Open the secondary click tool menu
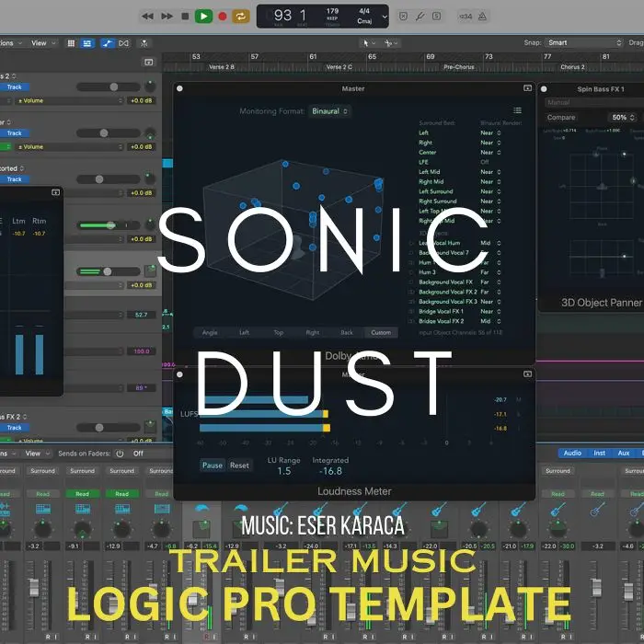 tap(391, 42)
